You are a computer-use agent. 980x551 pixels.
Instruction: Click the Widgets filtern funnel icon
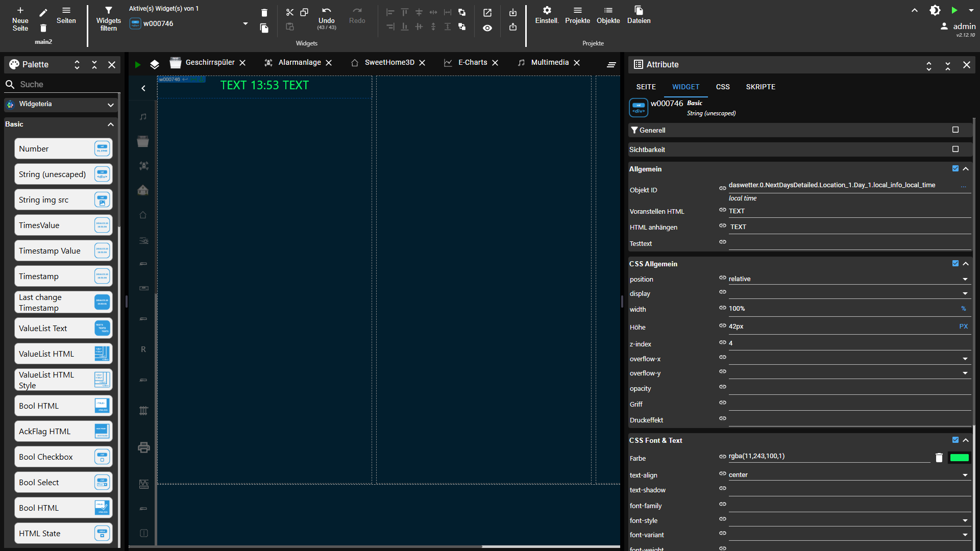[x=108, y=11]
